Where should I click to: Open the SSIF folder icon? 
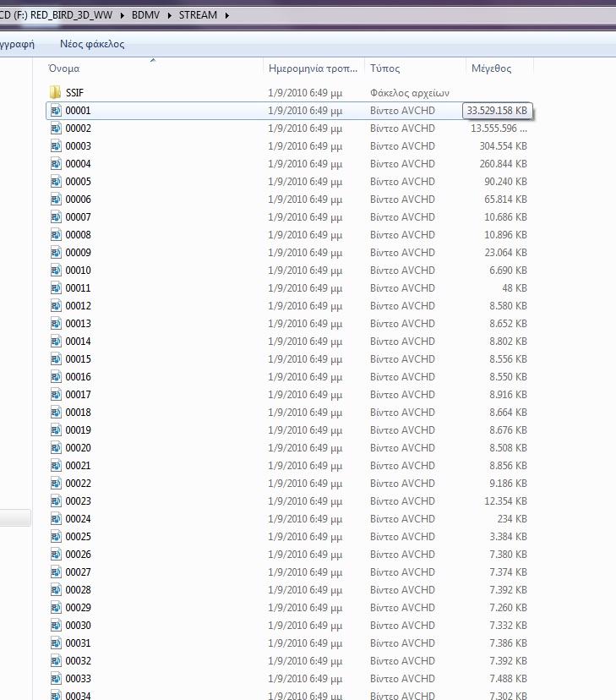coord(55,92)
